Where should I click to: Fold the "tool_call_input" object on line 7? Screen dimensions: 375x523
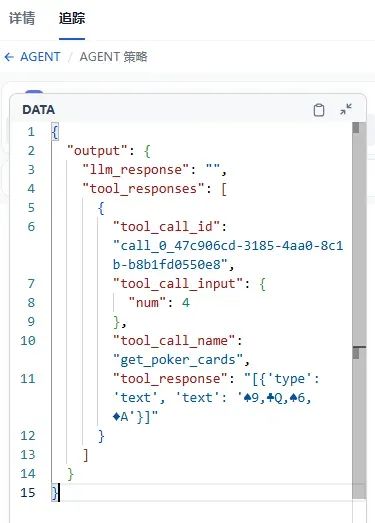click(x=263, y=284)
